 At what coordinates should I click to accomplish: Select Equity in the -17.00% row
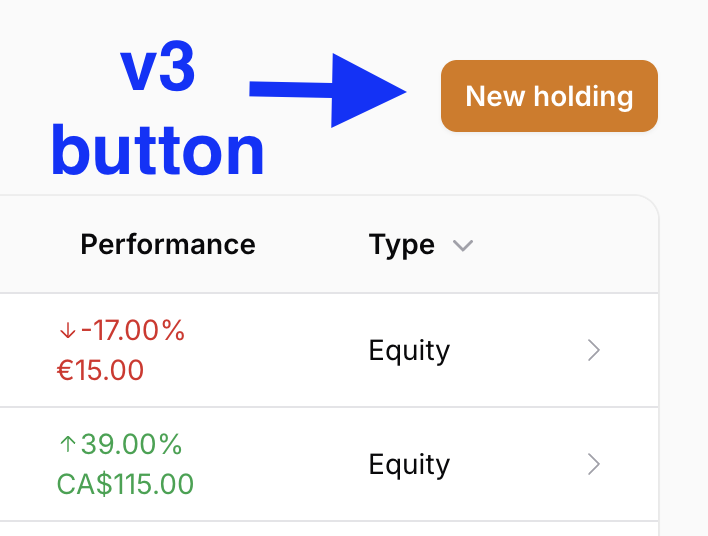409,351
